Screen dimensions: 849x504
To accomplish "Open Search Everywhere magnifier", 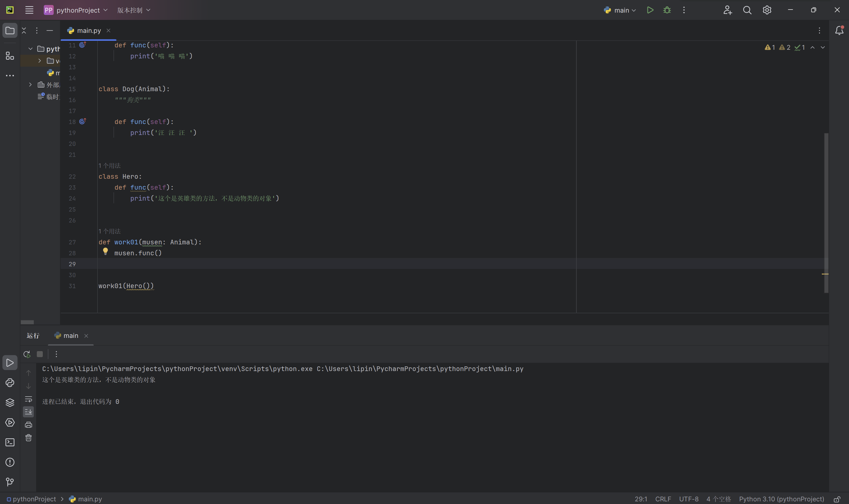I will point(747,10).
